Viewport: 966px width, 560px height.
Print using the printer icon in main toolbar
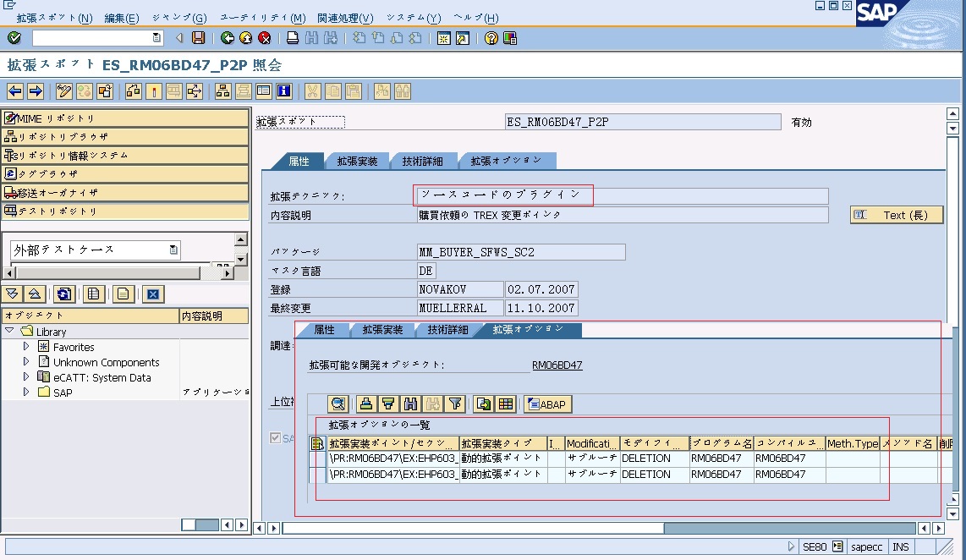[293, 38]
